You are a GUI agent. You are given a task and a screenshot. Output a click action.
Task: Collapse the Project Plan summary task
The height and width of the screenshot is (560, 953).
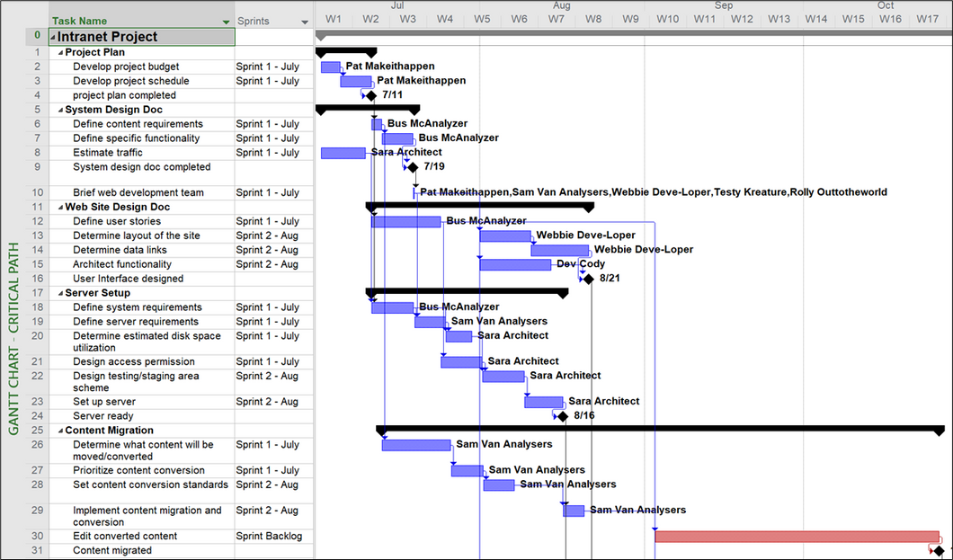point(60,52)
